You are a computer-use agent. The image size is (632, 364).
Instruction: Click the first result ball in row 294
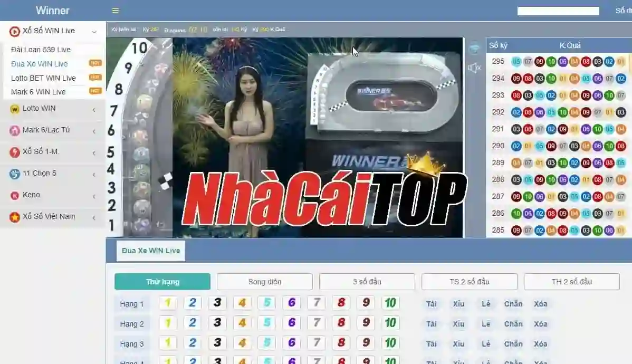pos(516,79)
